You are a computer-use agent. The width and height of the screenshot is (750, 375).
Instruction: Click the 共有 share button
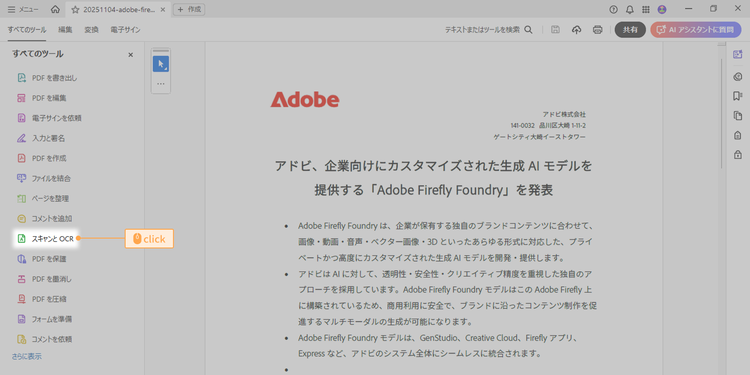pyautogui.click(x=630, y=30)
